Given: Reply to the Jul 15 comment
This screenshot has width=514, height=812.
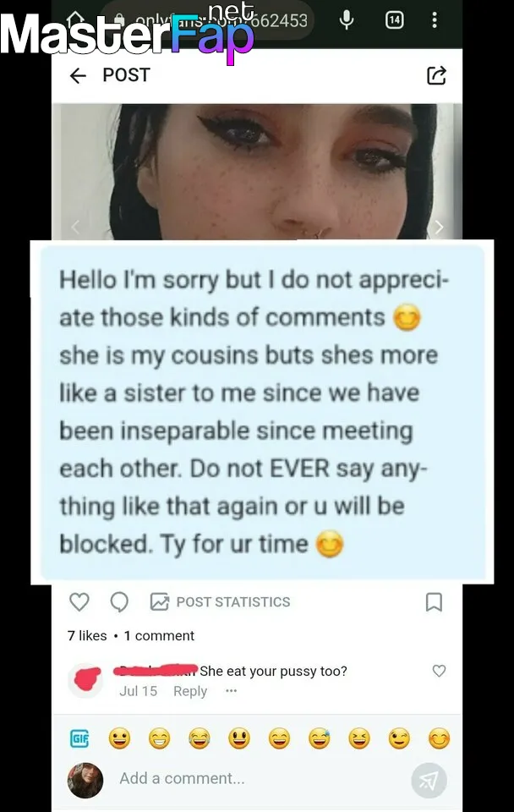Looking at the screenshot, I should 190,691.
